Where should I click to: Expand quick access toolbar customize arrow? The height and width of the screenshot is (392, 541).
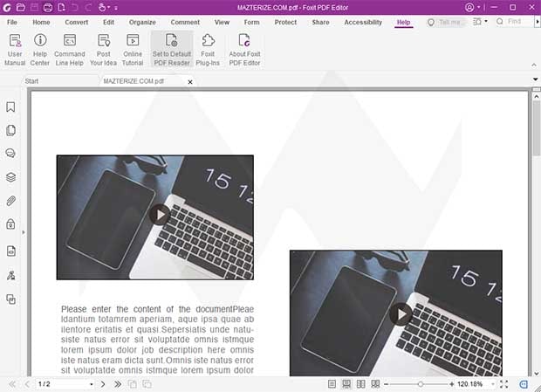tap(116, 8)
